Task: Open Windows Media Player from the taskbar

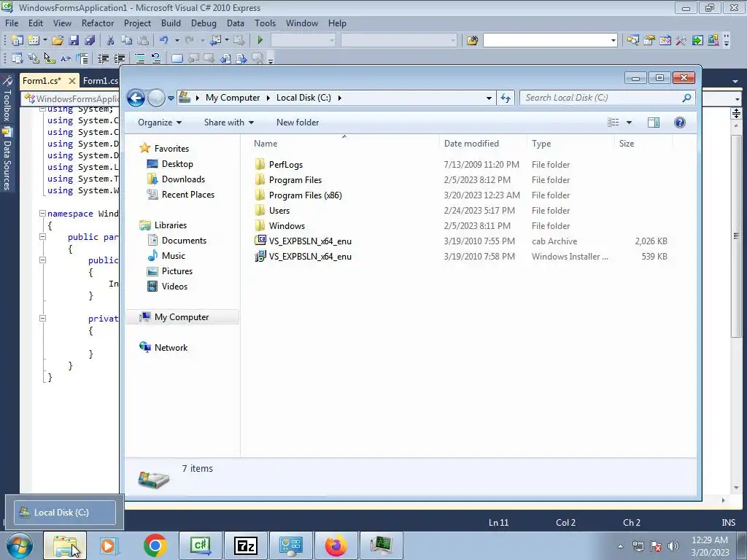Action: pyautogui.click(x=108, y=545)
